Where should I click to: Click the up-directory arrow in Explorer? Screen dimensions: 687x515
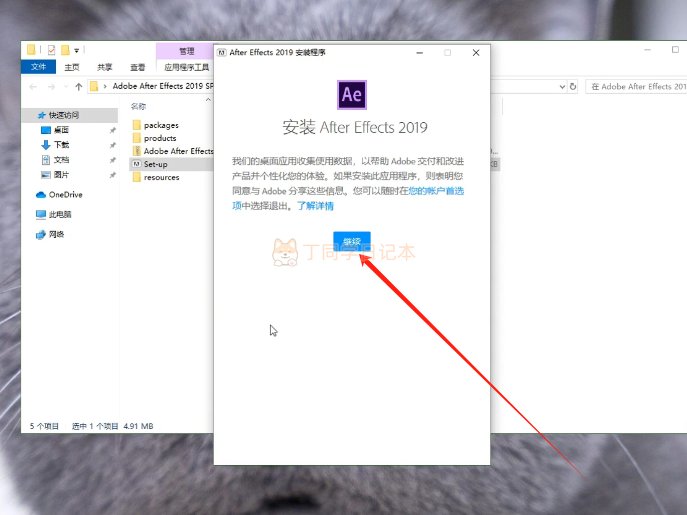click(78, 87)
